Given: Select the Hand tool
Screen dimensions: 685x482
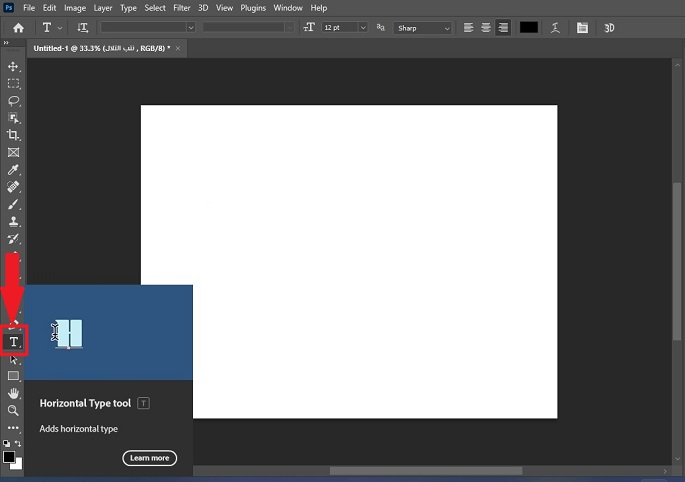Looking at the screenshot, I should (x=13, y=393).
